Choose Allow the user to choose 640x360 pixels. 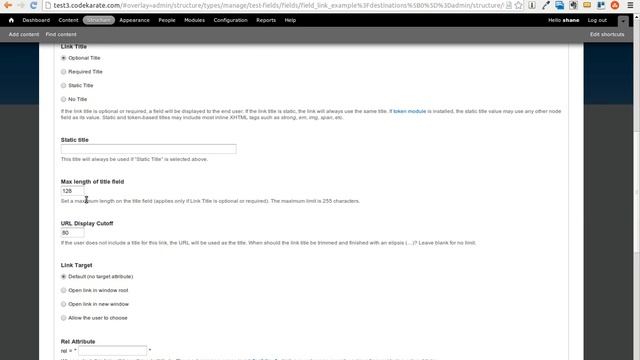point(63,318)
